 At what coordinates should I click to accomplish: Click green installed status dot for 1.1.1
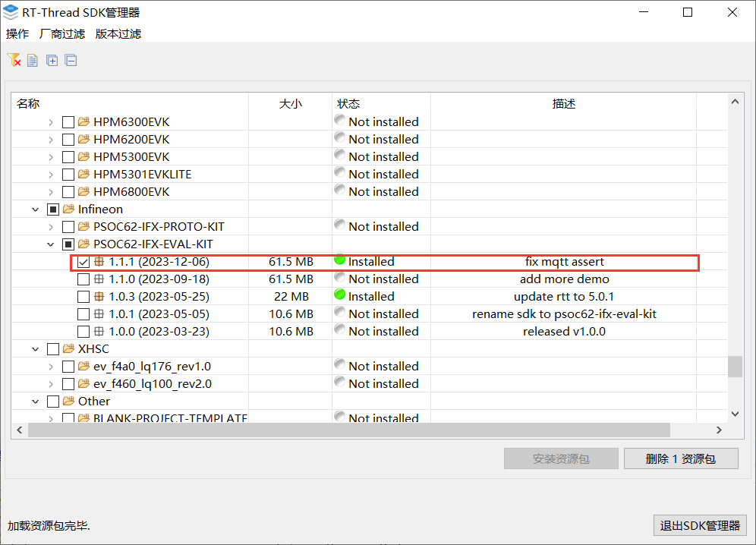pyautogui.click(x=340, y=260)
